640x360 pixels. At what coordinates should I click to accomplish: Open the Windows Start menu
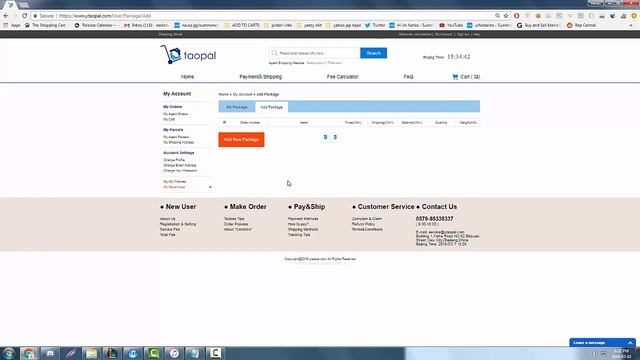[9, 353]
